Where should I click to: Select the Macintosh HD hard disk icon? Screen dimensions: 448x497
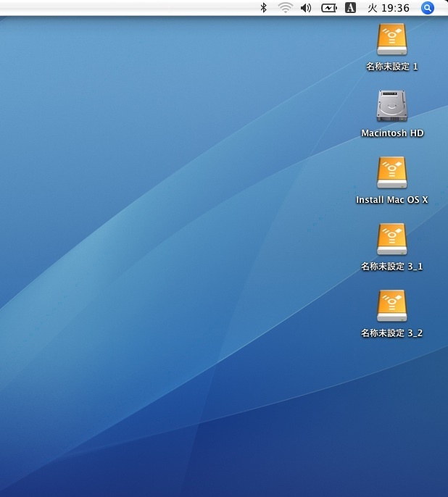click(x=392, y=106)
